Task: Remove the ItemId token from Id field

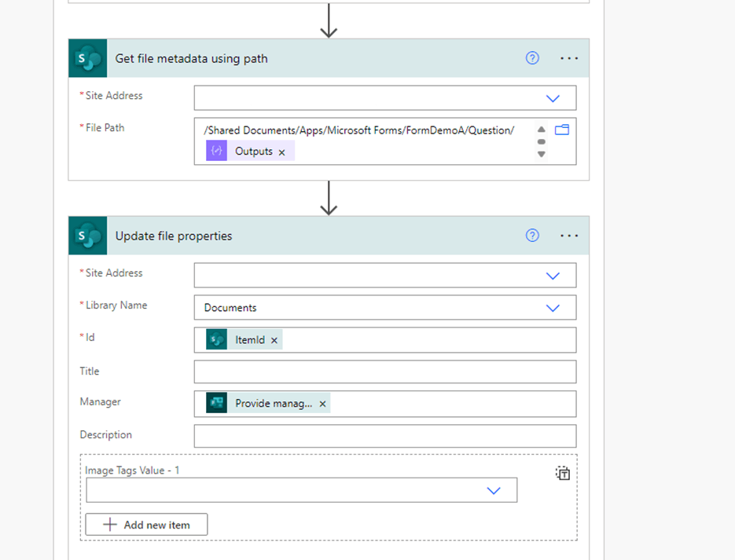Action: click(x=274, y=340)
